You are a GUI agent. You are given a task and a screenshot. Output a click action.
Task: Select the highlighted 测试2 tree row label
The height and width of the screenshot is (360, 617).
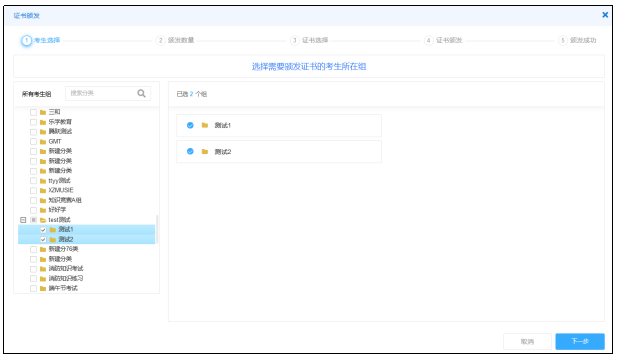(66, 239)
